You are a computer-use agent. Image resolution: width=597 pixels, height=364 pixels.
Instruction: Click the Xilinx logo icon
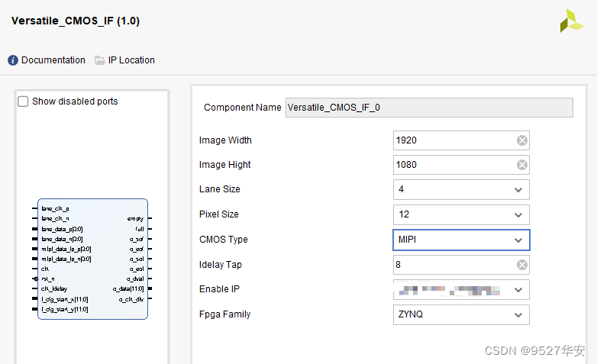(571, 21)
